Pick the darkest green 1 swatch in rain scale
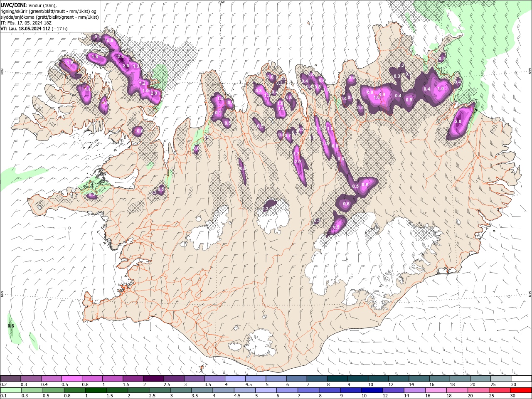Image resolution: width=532 pixels, height=399 pixels. pyautogui.click(x=96, y=390)
